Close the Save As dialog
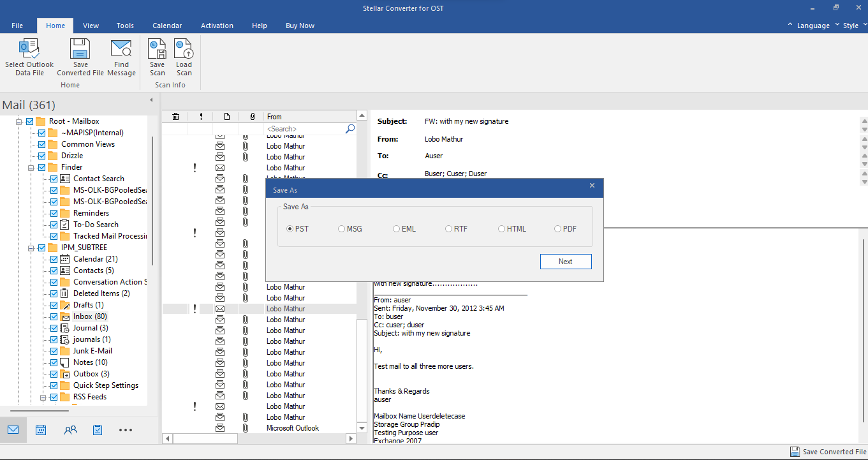 coord(592,186)
